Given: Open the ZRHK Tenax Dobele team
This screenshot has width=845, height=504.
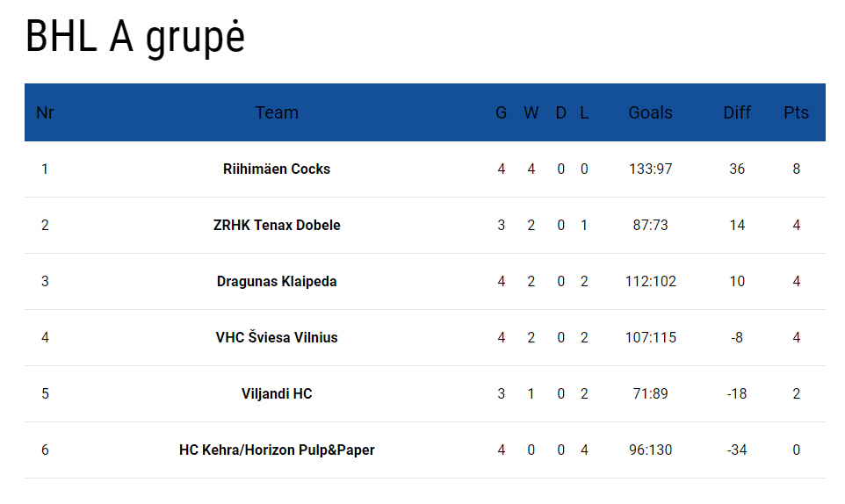Looking at the screenshot, I should pyautogui.click(x=277, y=225).
